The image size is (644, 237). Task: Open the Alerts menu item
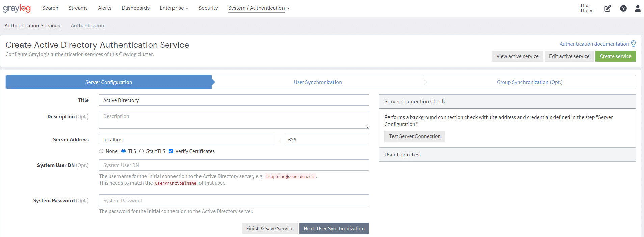tap(105, 8)
